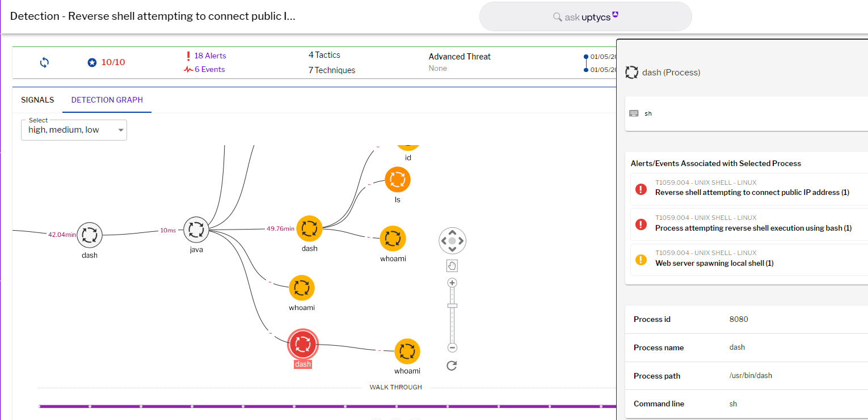The width and height of the screenshot is (868, 420).
Task: Click the red alert icon for reverse shell alert
Action: 641,189
